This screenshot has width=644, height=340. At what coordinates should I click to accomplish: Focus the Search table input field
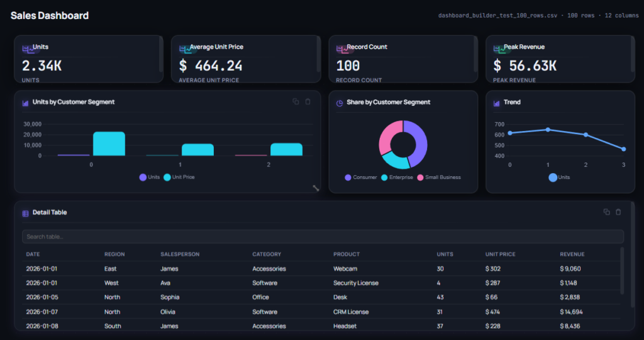click(323, 236)
